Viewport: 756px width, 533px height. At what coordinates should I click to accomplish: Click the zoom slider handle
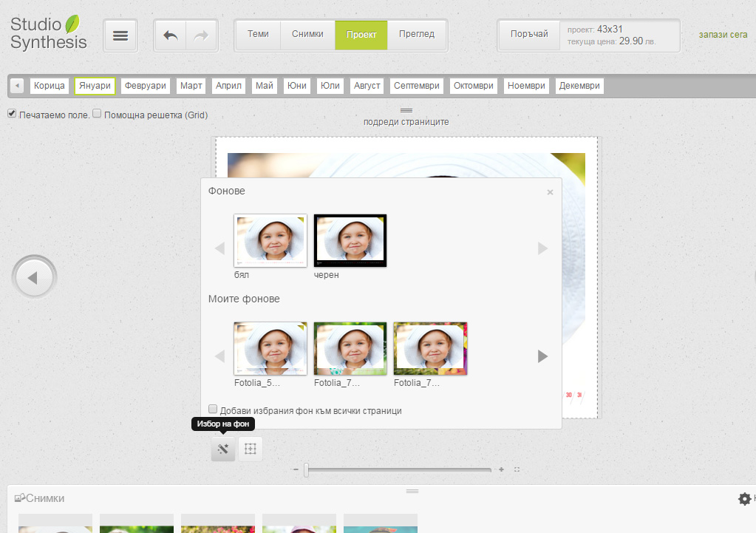point(306,469)
